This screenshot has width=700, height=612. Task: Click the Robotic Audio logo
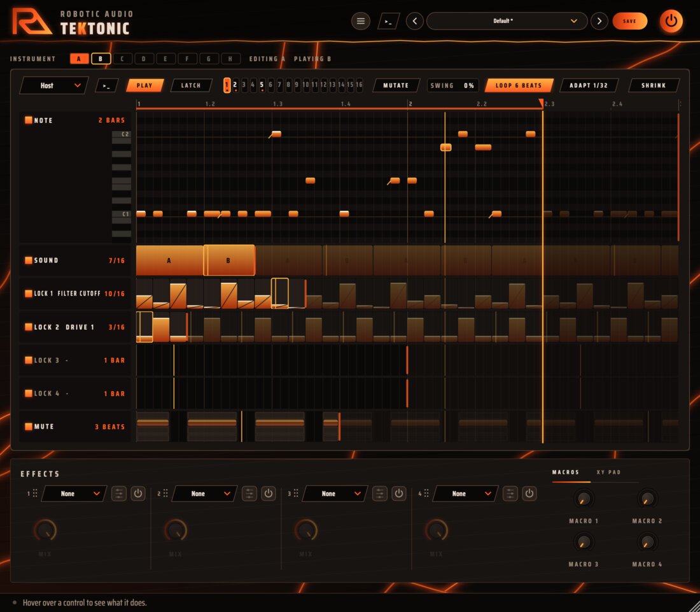click(x=31, y=21)
